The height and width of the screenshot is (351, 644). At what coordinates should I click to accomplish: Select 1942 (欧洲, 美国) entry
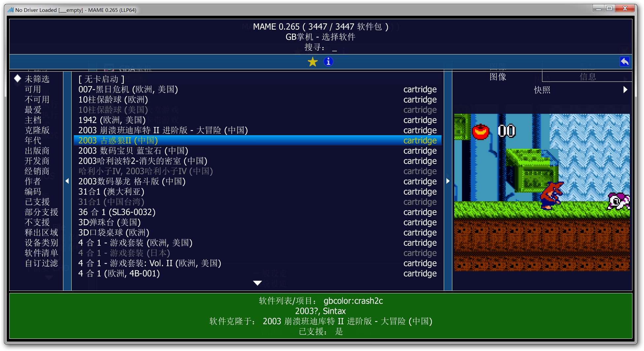(x=257, y=120)
